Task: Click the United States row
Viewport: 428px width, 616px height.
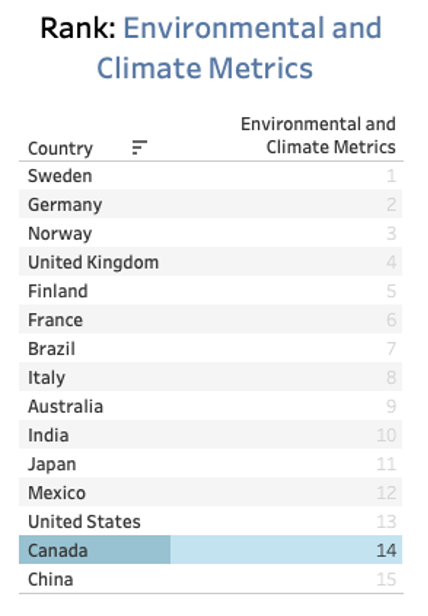Action: coord(211,521)
